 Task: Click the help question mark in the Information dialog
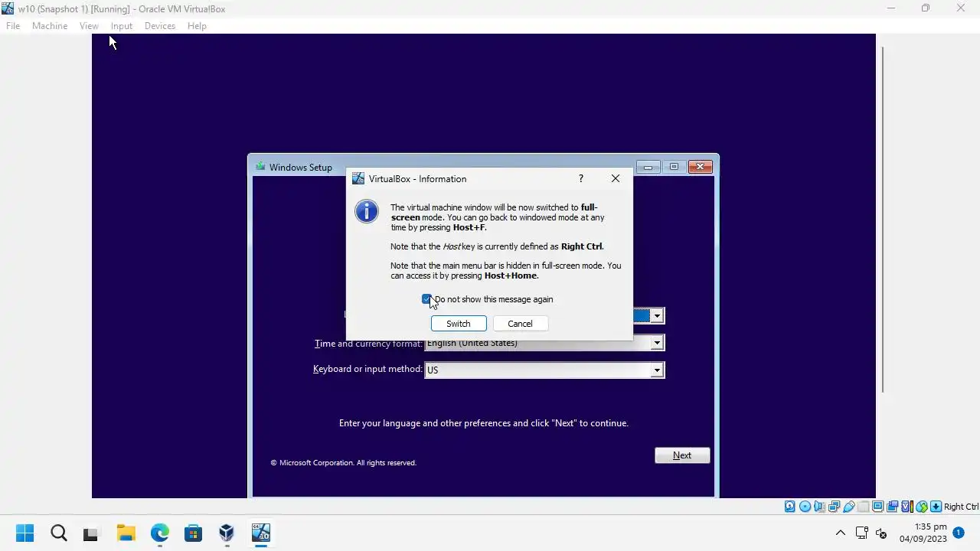tap(580, 178)
